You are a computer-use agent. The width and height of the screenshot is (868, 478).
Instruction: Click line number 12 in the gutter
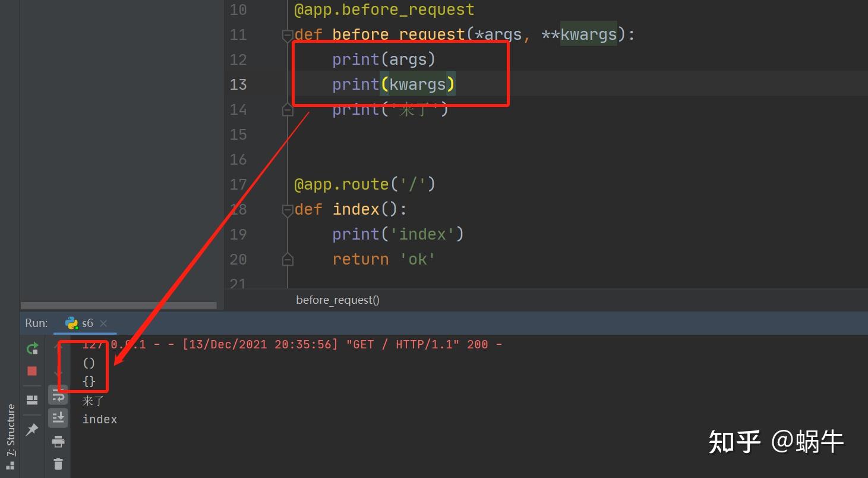pyautogui.click(x=238, y=59)
